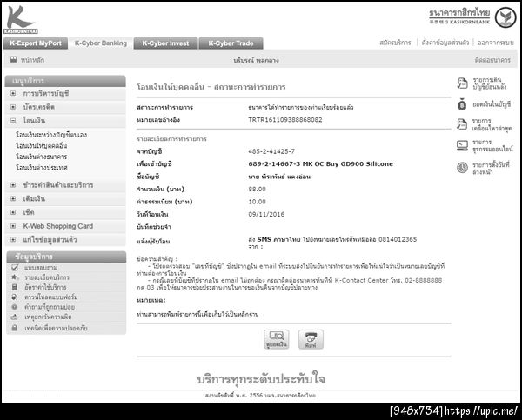Click the questionnaire (แบบสอบถาม) checkmark icon

(15, 267)
